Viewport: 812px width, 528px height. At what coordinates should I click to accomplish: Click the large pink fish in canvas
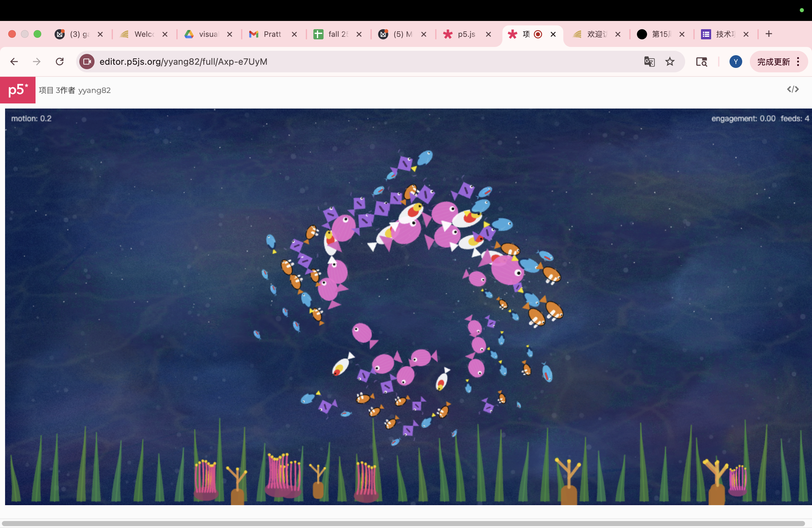tap(508, 271)
